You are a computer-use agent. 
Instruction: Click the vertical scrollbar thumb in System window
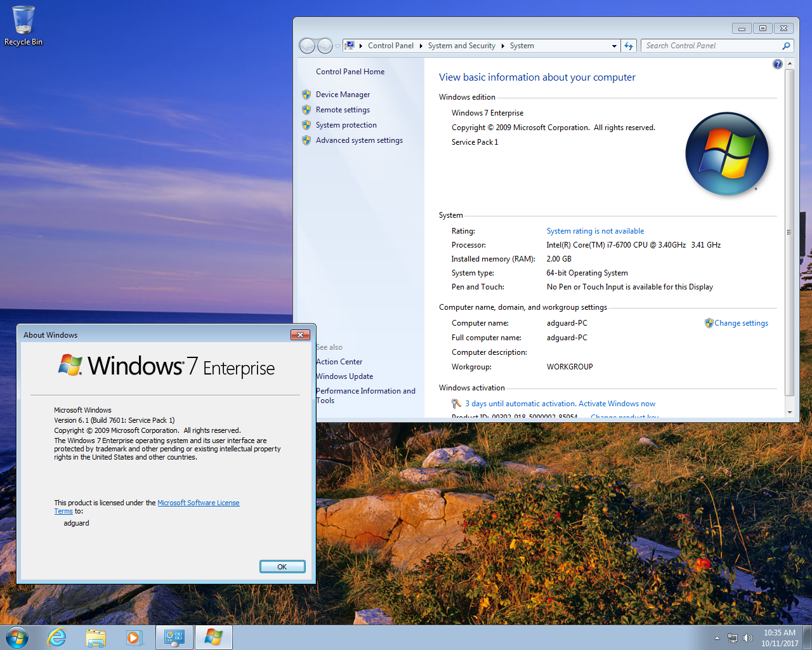(790, 232)
